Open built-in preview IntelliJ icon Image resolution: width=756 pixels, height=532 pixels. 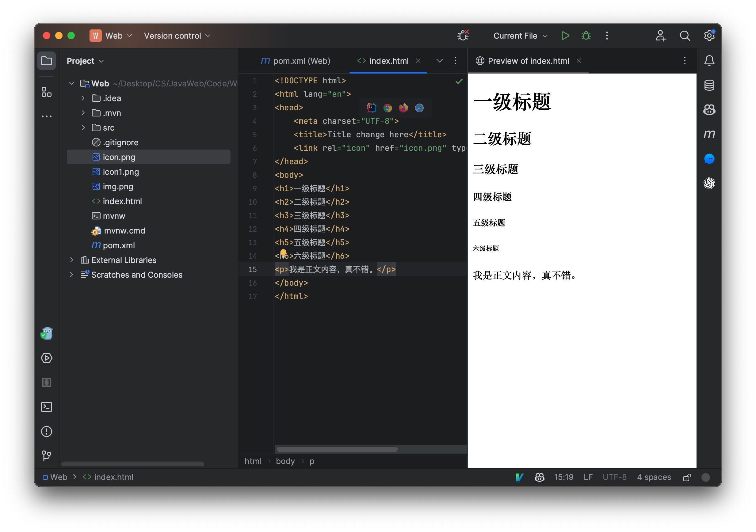[372, 108]
